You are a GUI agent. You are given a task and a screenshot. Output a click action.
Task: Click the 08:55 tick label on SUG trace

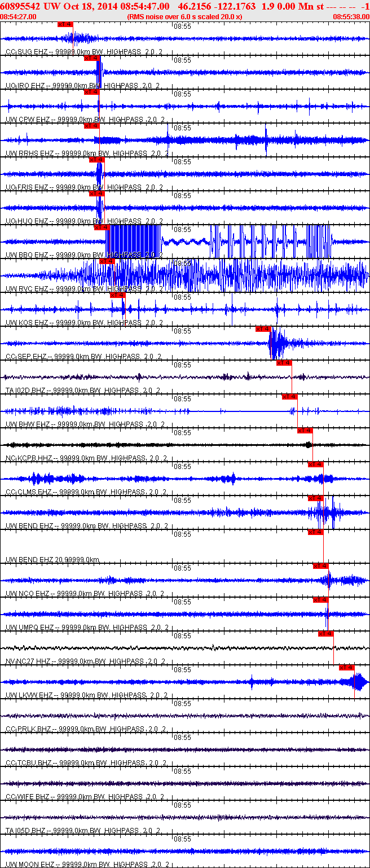click(182, 27)
